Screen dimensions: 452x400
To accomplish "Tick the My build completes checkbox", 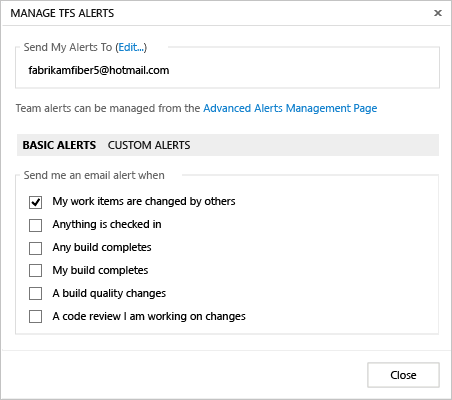I will [x=35, y=271].
